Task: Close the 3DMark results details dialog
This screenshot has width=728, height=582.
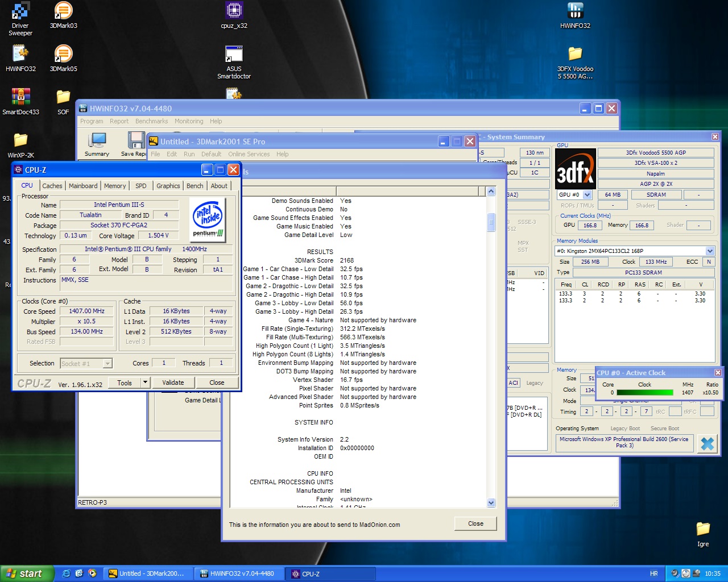Action: pos(475,523)
